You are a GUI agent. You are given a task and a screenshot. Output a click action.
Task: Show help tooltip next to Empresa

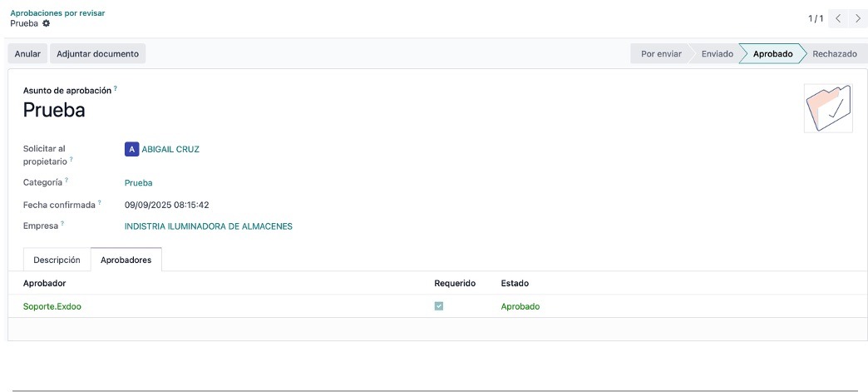62,223
